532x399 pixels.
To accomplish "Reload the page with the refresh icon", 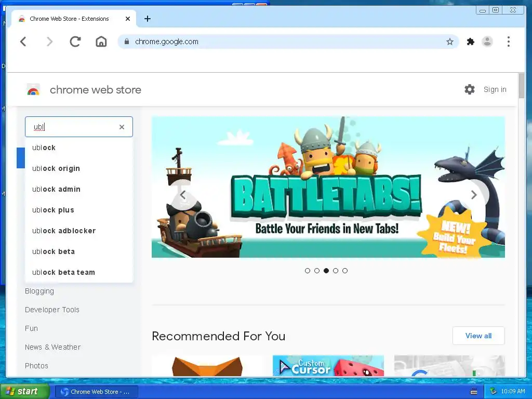I will (x=75, y=42).
